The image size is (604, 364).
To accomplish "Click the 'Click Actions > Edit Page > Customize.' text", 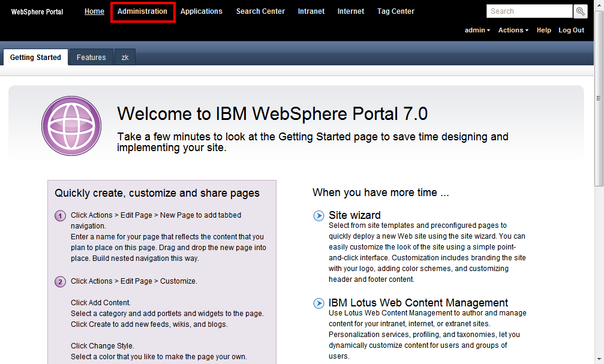I will coord(134,281).
